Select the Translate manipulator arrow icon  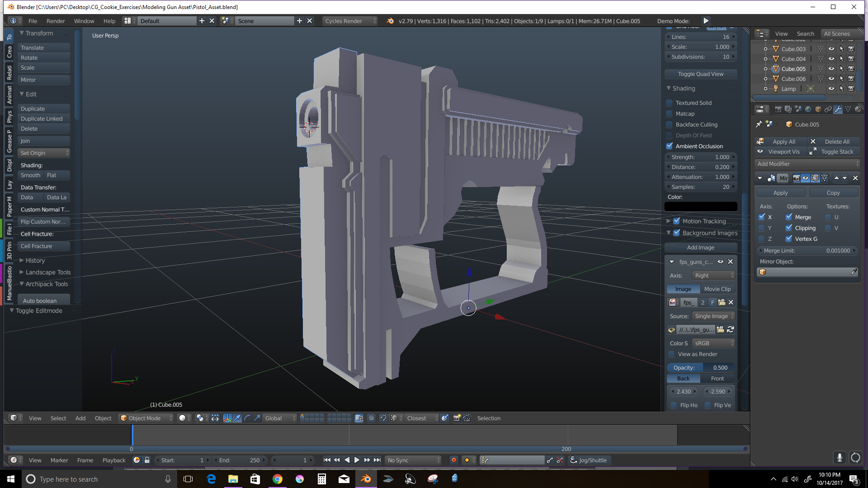[x=237, y=418]
